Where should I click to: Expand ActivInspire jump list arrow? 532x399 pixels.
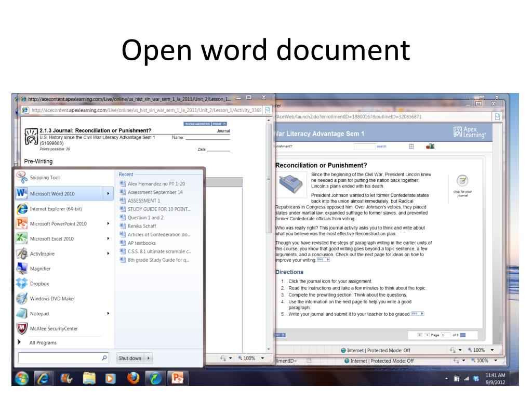[x=108, y=254]
